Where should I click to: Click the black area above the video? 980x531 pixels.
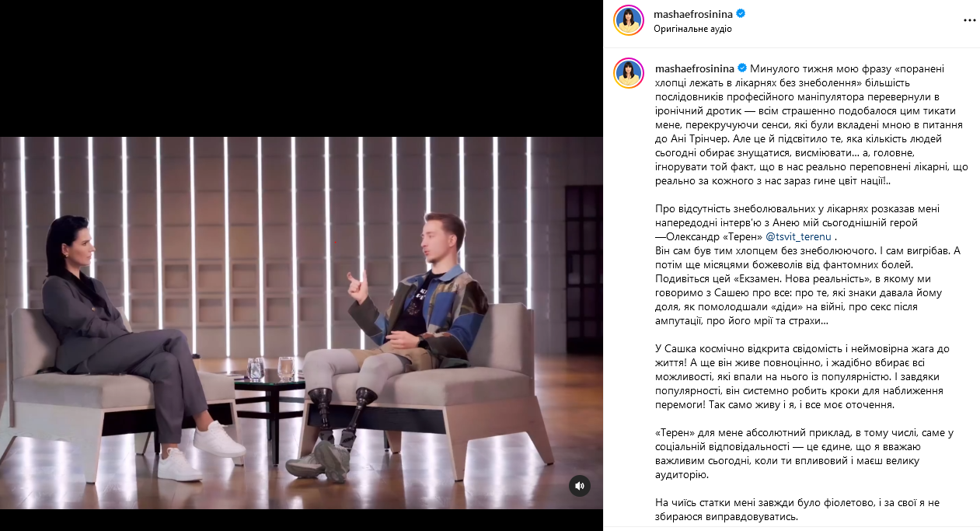pyautogui.click(x=302, y=68)
